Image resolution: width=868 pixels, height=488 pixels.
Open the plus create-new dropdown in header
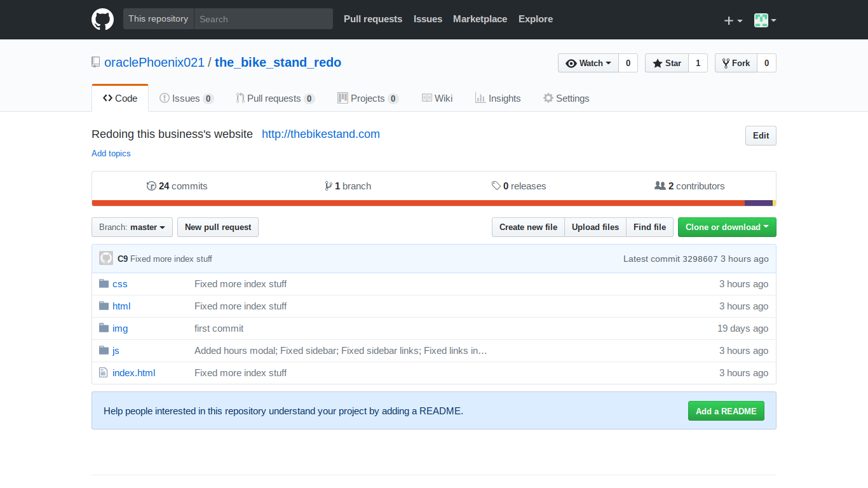tap(733, 20)
